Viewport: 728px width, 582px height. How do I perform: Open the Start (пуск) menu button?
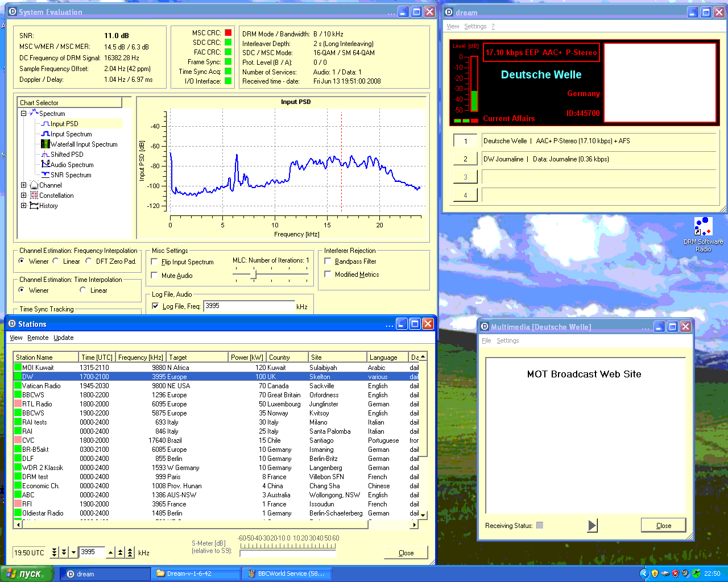point(27,573)
